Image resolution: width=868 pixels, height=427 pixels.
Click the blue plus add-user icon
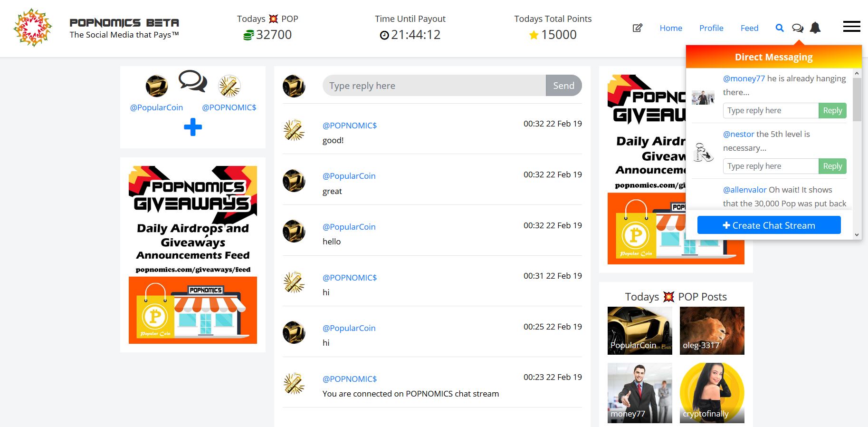(193, 127)
